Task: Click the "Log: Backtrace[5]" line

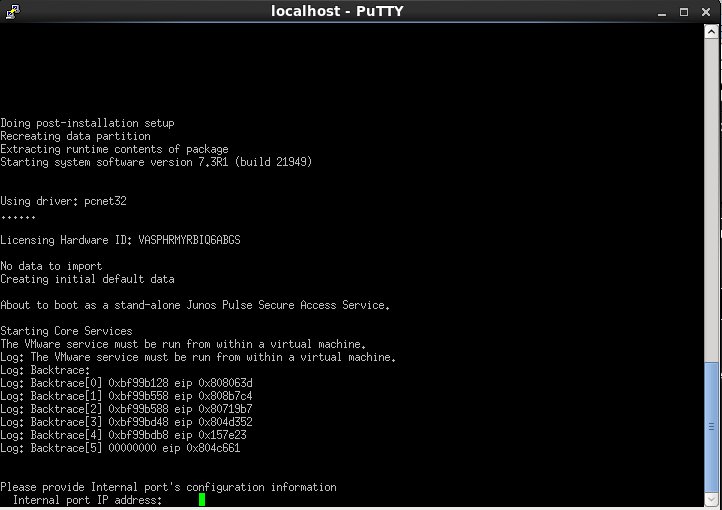Action: coord(120,448)
